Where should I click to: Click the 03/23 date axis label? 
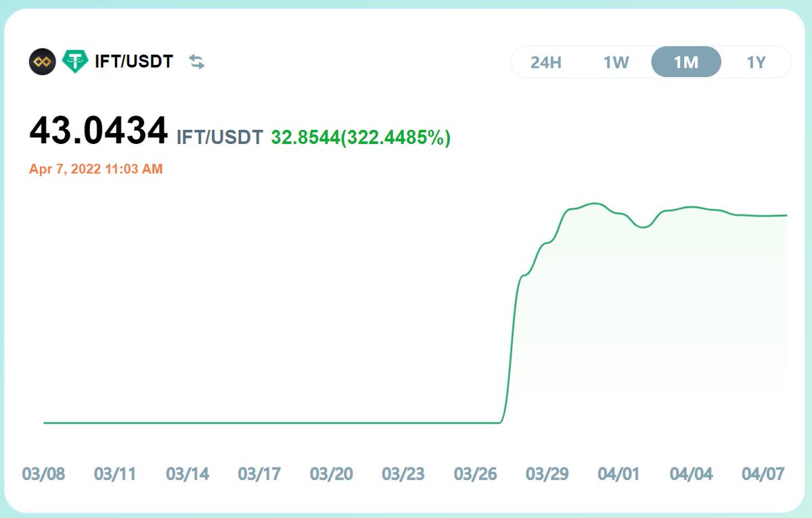pos(403,474)
